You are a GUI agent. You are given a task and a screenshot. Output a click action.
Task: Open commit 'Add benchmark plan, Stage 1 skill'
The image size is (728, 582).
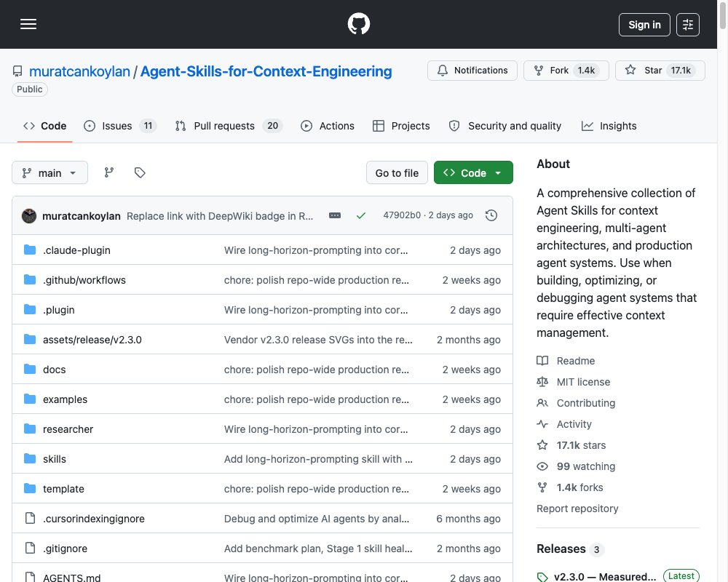318,549
